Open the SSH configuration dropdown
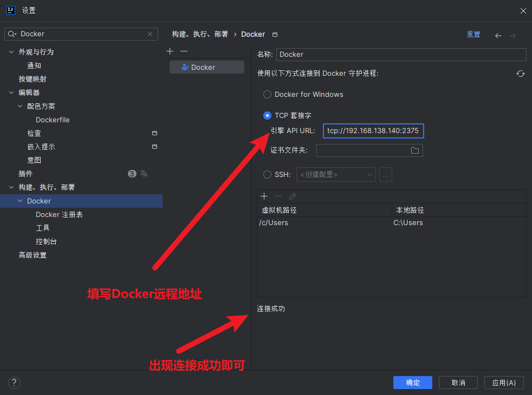The height and width of the screenshot is (395, 532). point(336,174)
